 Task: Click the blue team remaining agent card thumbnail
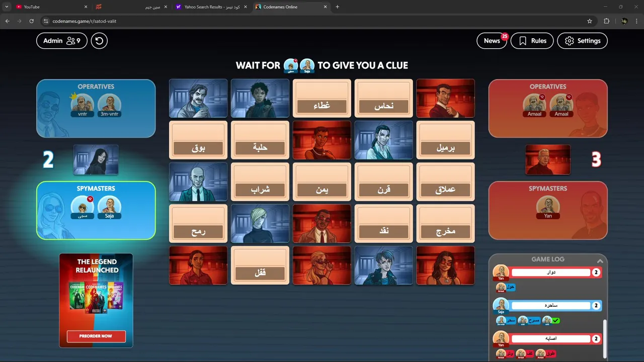(x=96, y=160)
